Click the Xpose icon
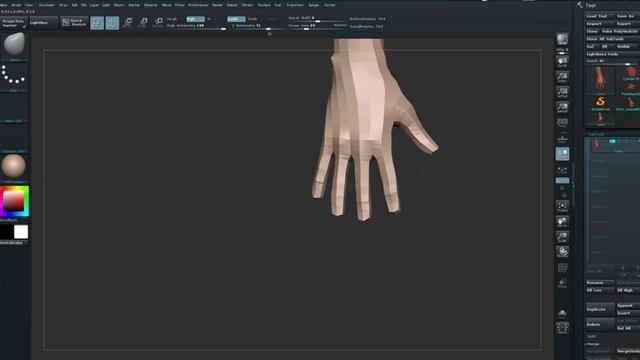 [x=562, y=329]
